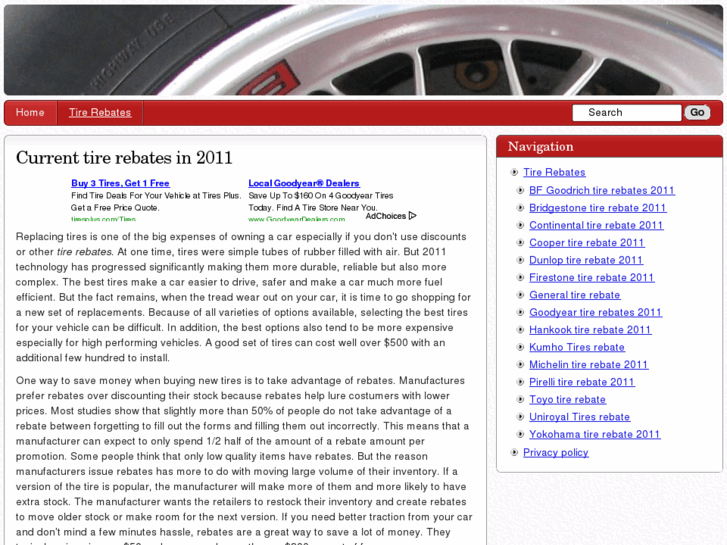Image resolution: width=727 pixels, height=545 pixels.
Task: Click the bullet icon beside BF Goodrich
Action: click(520, 190)
